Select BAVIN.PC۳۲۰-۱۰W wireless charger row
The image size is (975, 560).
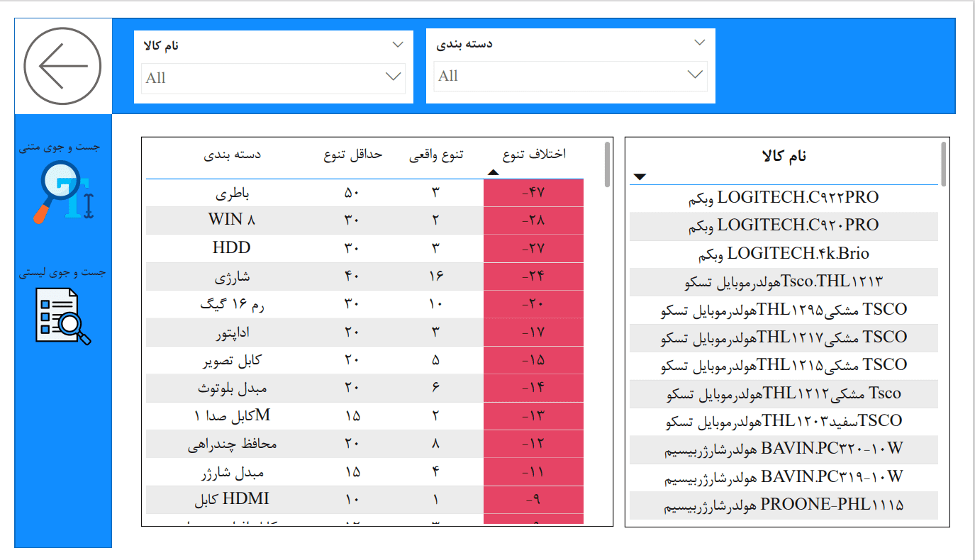coord(784,449)
